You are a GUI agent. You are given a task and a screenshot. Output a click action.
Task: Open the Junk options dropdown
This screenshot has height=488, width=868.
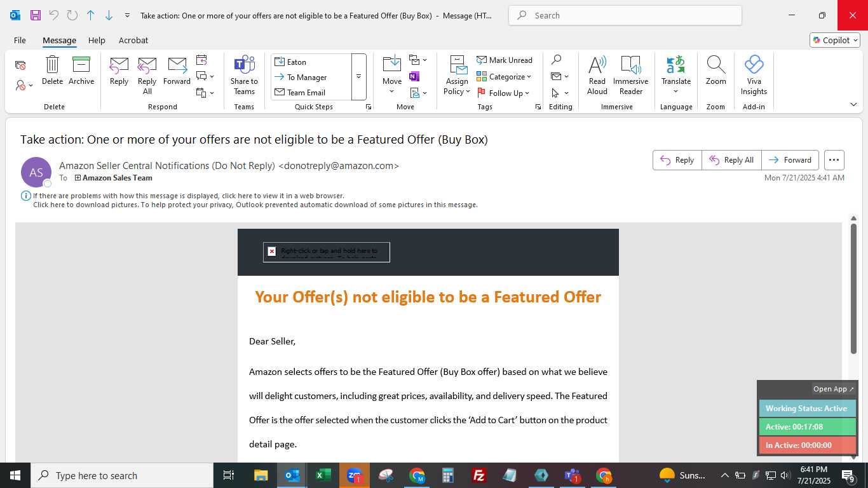pos(24,85)
